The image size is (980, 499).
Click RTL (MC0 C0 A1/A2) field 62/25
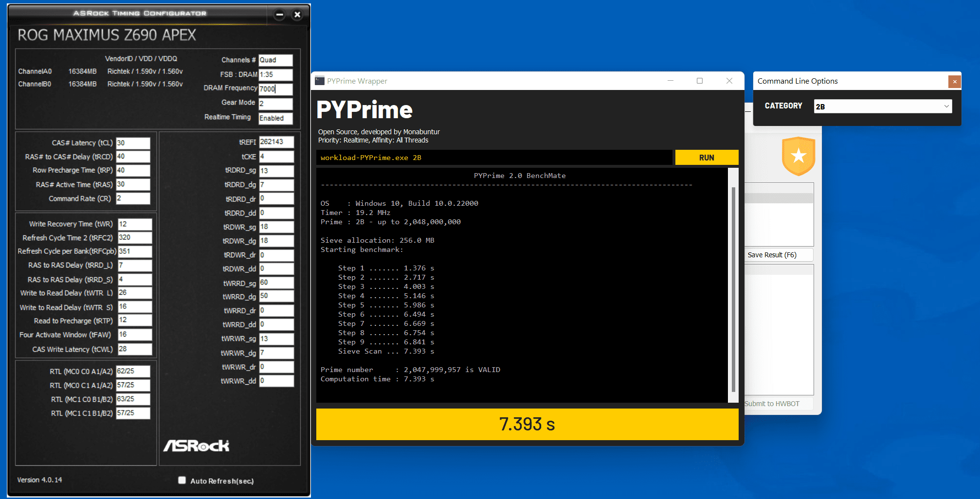click(133, 371)
